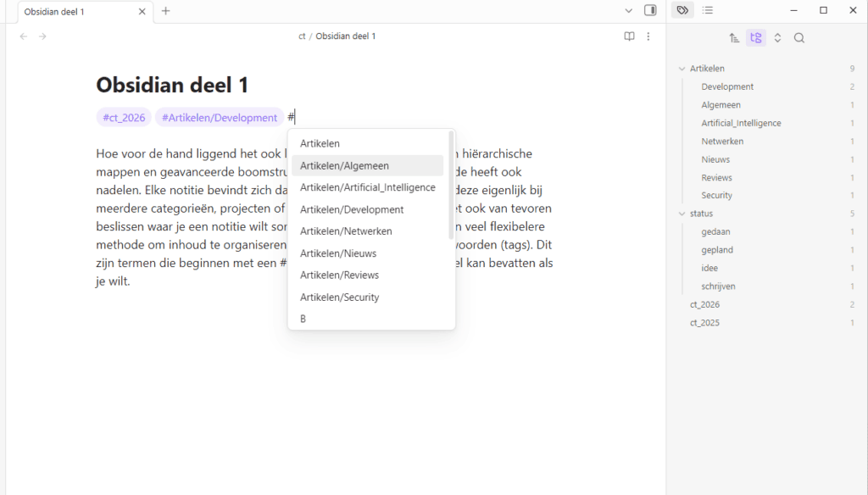This screenshot has width=868, height=495.
Task: Switch to the Outline pane icon
Action: [x=708, y=10]
